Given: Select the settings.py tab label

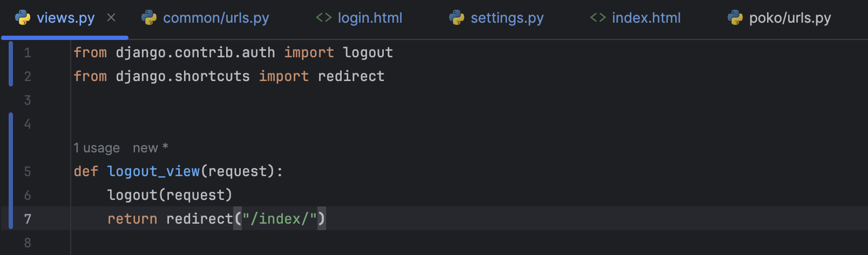Looking at the screenshot, I should pos(507,18).
